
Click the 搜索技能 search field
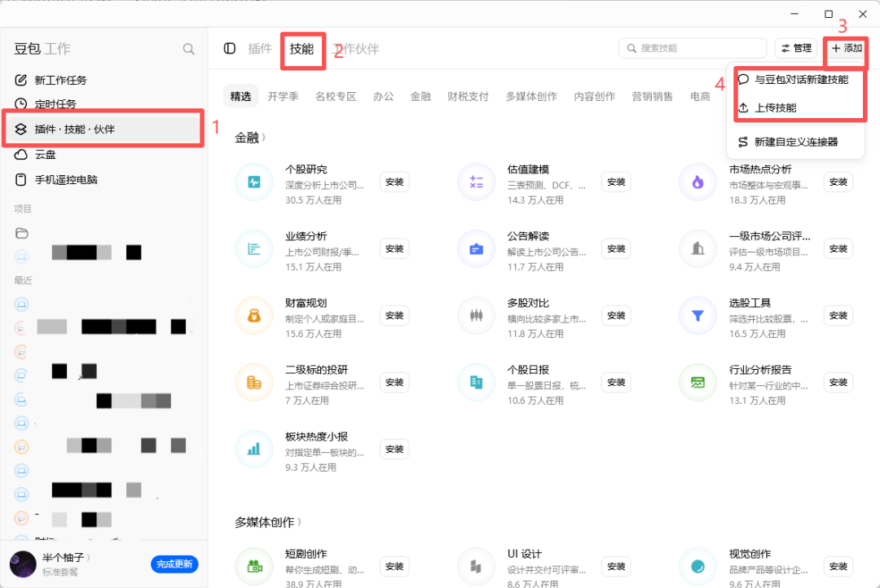pos(693,48)
